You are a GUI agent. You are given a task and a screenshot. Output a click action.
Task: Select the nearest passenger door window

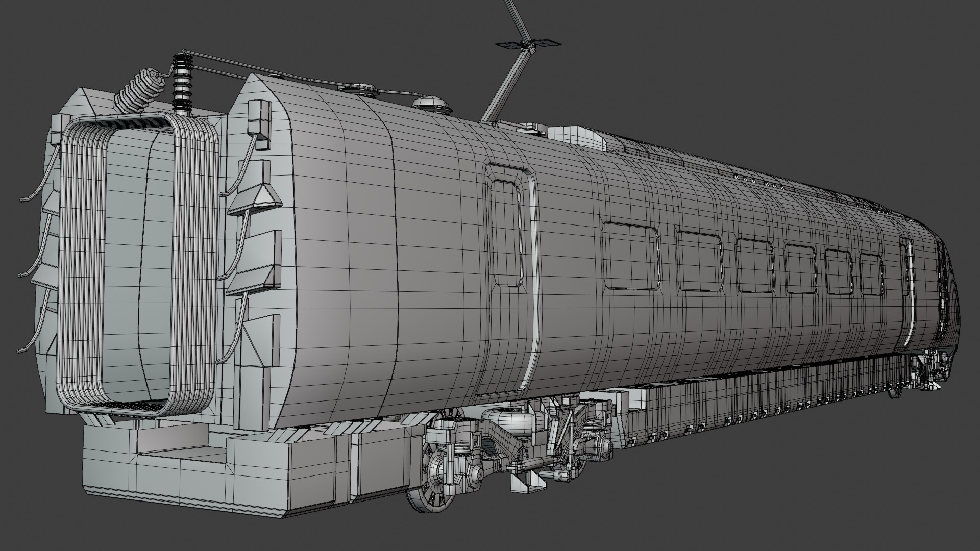pos(506,233)
